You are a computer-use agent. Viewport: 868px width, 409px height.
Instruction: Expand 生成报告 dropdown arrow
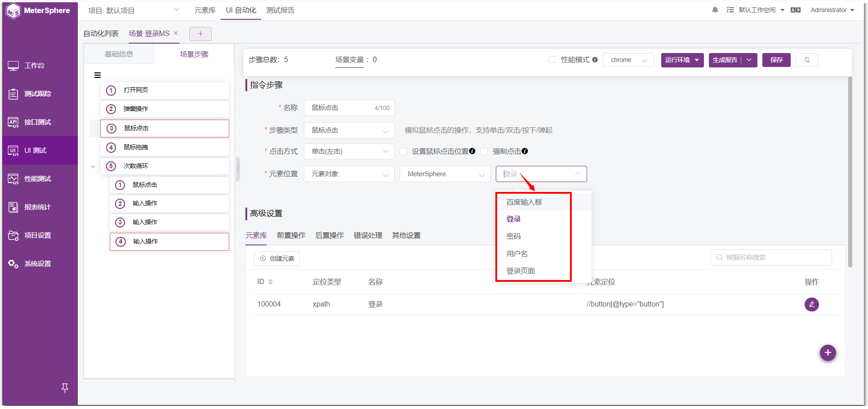pyautogui.click(x=749, y=60)
